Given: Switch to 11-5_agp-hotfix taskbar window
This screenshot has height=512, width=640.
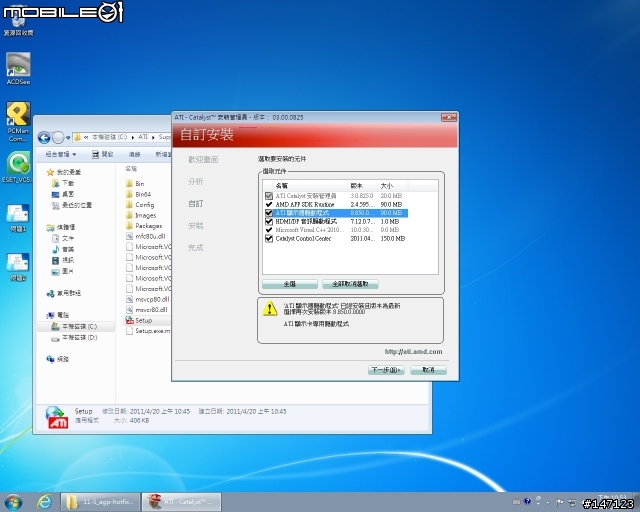Looking at the screenshot, I should coord(100,502).
